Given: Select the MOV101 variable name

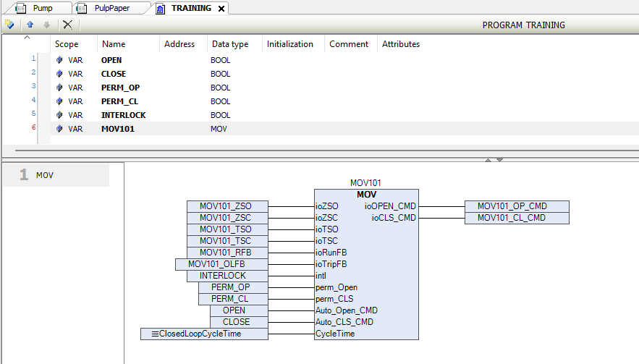Looking at the screenshot, I should (x=118, y=129).
